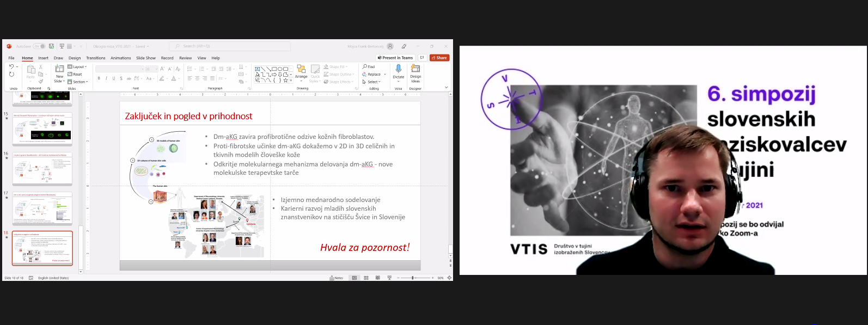Open the Quick Styles dropdown
The width and height of the screenshot is (868, 325).
(315, 74)
